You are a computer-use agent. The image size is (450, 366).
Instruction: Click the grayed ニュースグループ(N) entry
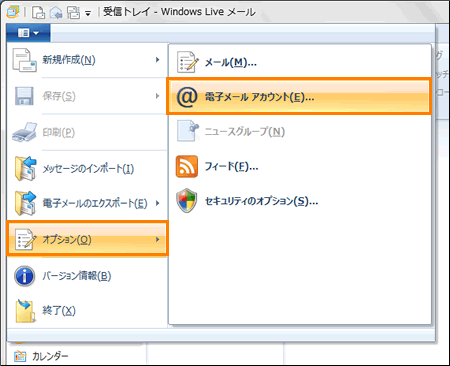[299, 131]
